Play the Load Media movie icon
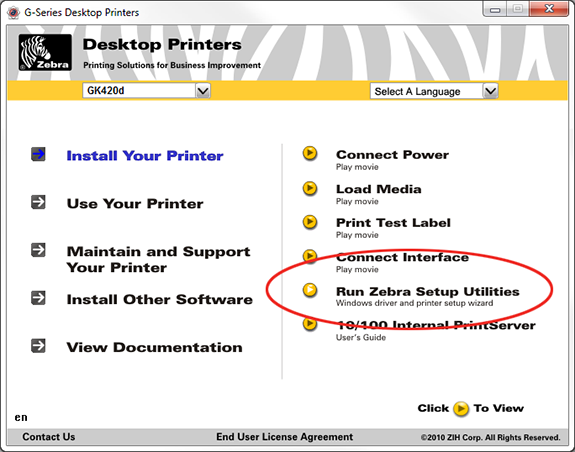 point(310,188)
